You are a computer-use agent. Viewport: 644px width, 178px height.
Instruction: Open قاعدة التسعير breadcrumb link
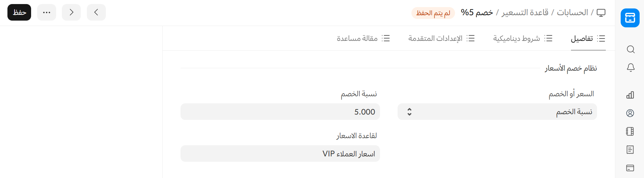tap(525, 12)
